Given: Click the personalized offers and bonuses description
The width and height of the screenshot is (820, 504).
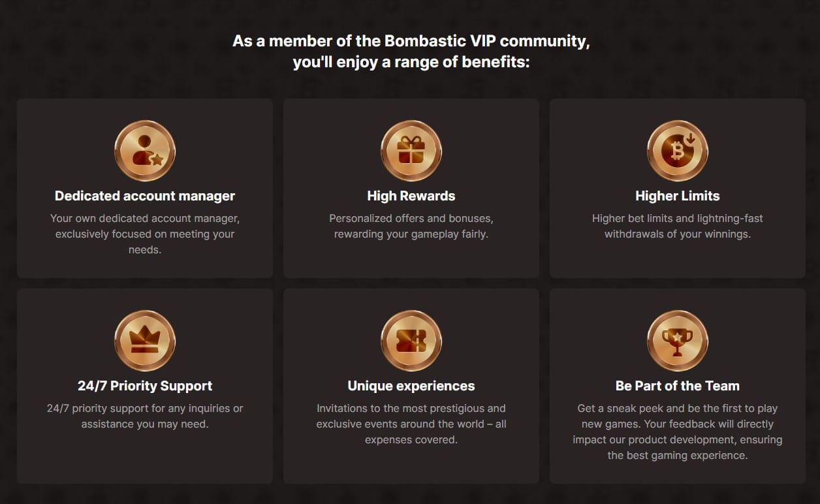Looking at the screenshot, I should (x=411, y=226).
